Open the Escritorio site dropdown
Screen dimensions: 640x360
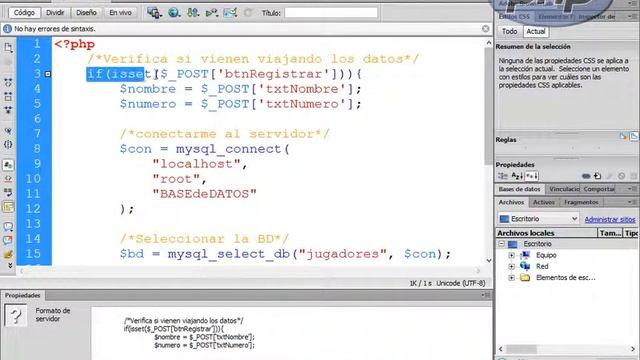click(x=539, y=219)
